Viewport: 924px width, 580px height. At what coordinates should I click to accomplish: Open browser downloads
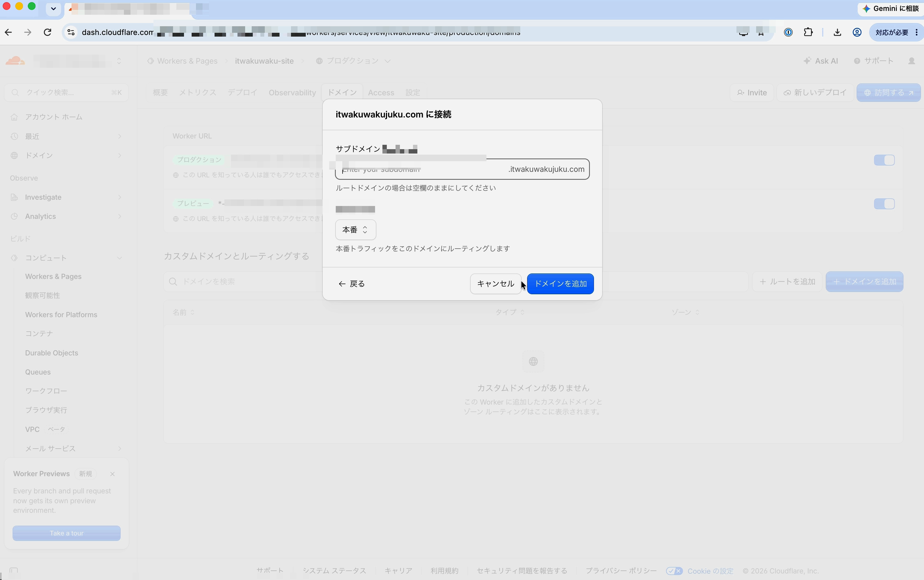[837, 32]
